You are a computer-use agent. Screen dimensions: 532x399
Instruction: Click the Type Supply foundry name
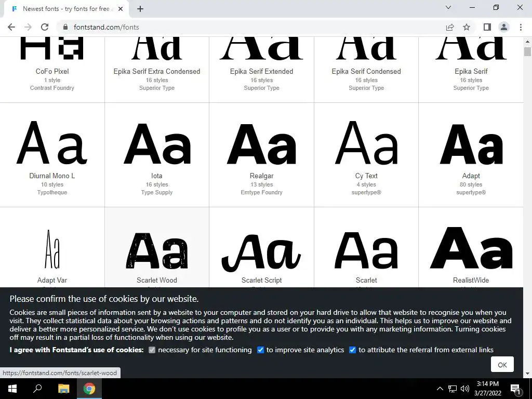coord(157,192)
